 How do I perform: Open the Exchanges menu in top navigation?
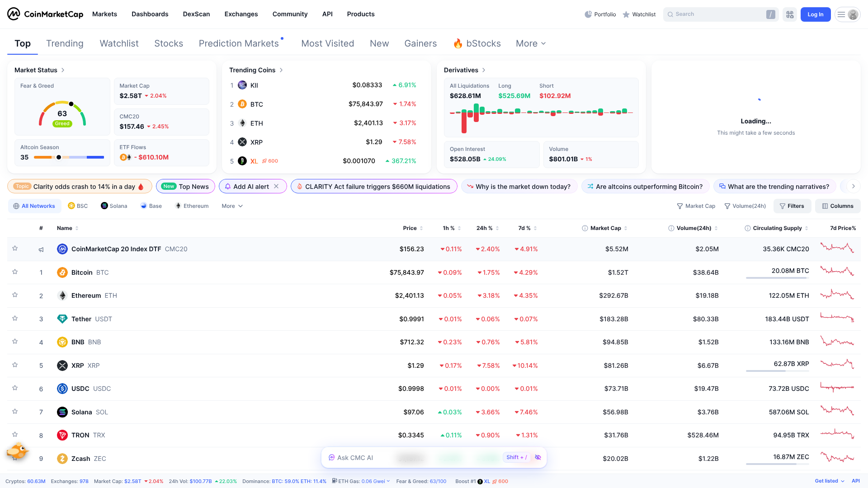241,14
